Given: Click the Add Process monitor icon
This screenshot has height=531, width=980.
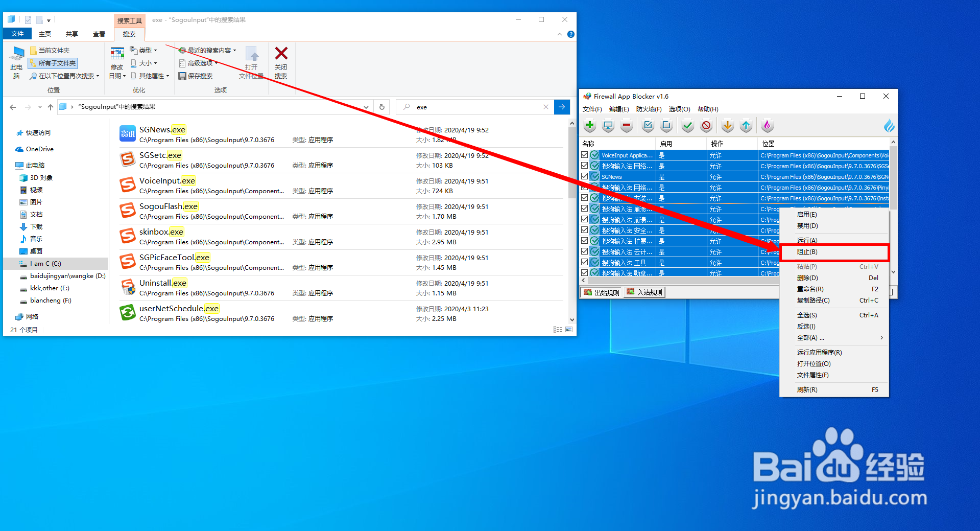Looking at the screenshot, I should (608, 125).
